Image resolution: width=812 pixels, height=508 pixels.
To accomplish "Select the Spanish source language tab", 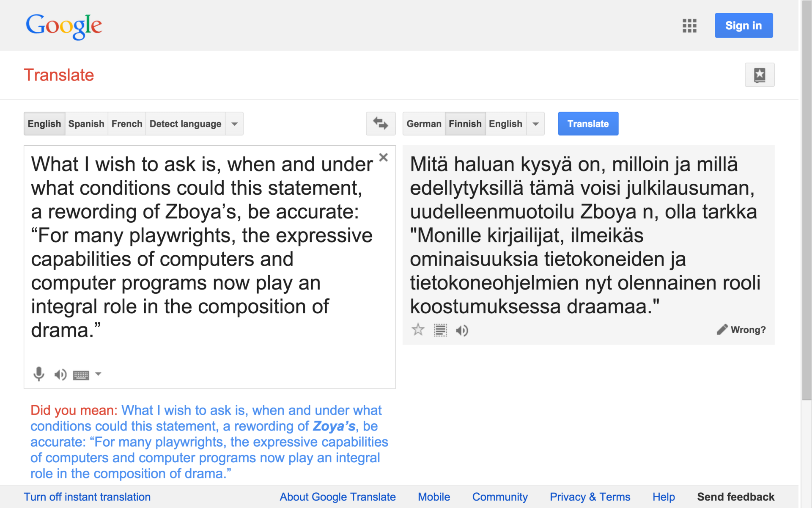I will point(86,124).
